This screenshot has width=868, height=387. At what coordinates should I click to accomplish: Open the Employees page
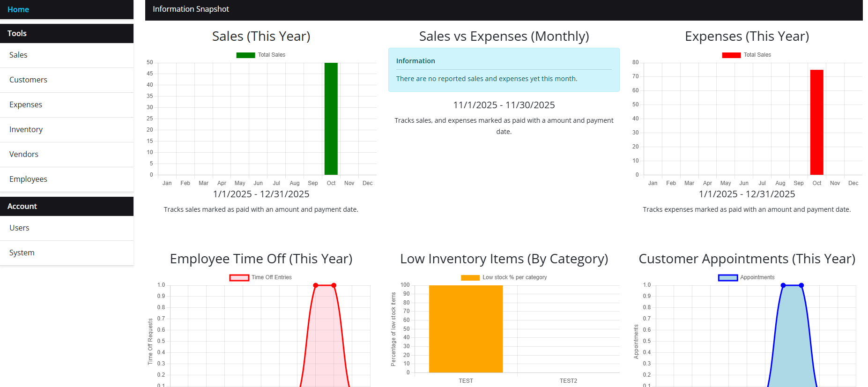(28, 179)
